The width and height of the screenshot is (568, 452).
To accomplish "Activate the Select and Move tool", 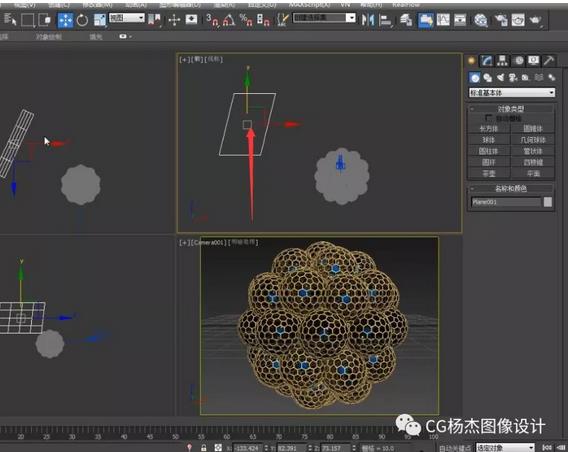I will coord(66,20).
